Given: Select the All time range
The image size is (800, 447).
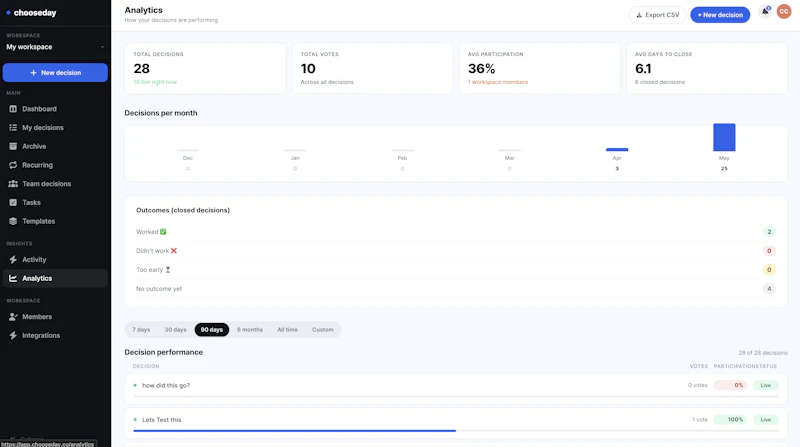Looking at the screenshot, I should tap(287, 330).
